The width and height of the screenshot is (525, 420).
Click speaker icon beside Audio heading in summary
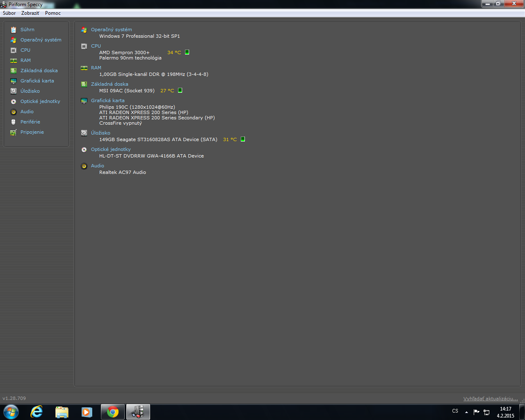click(x=84, y=166)
